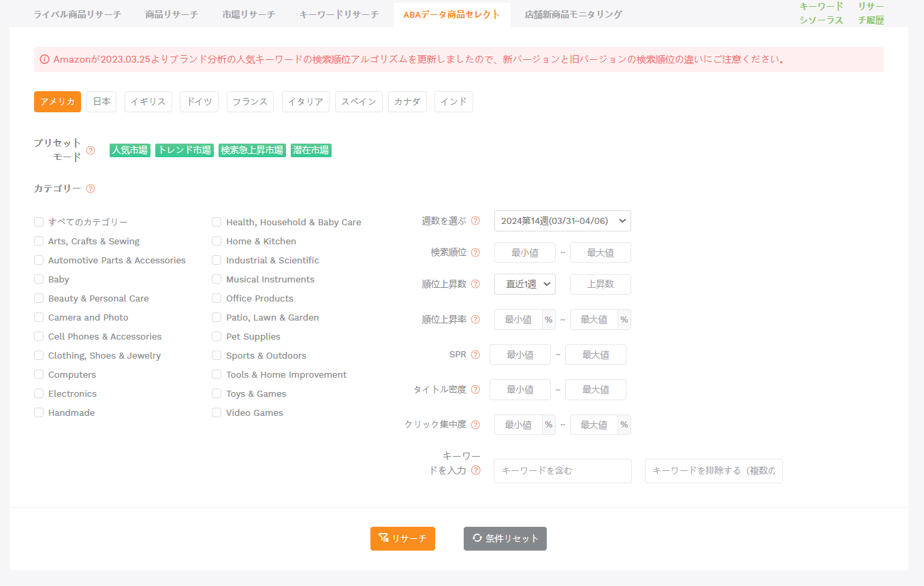Screen dimensions: 924x586
Task: Click help icon beside 順位上昇率
Action: pyautogui.click(x=475, y=320)
